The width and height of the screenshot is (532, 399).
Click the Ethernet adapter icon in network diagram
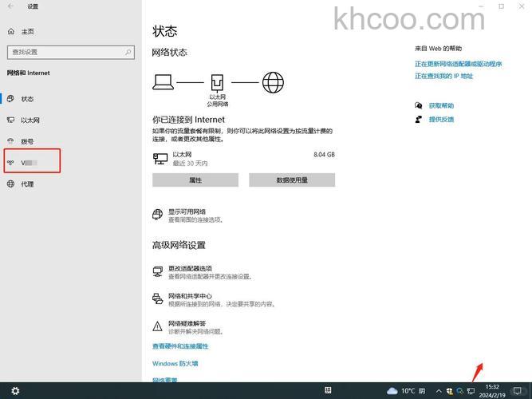click(217, 82)
